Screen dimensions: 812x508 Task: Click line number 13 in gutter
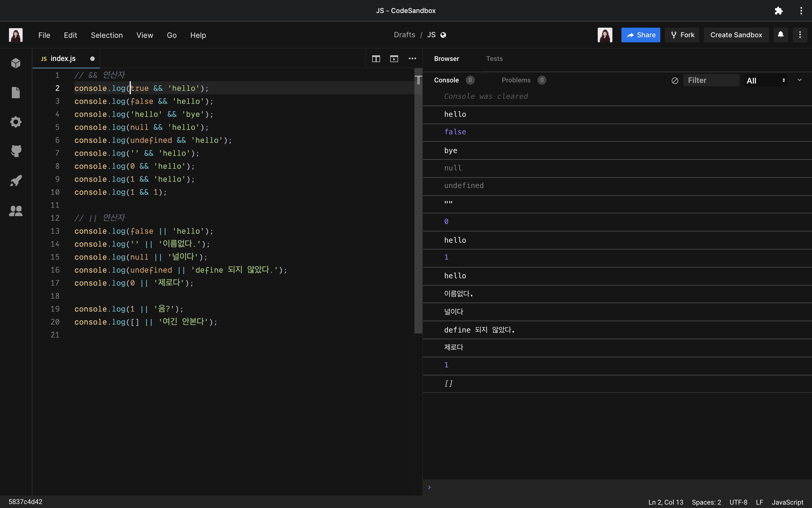55,231
